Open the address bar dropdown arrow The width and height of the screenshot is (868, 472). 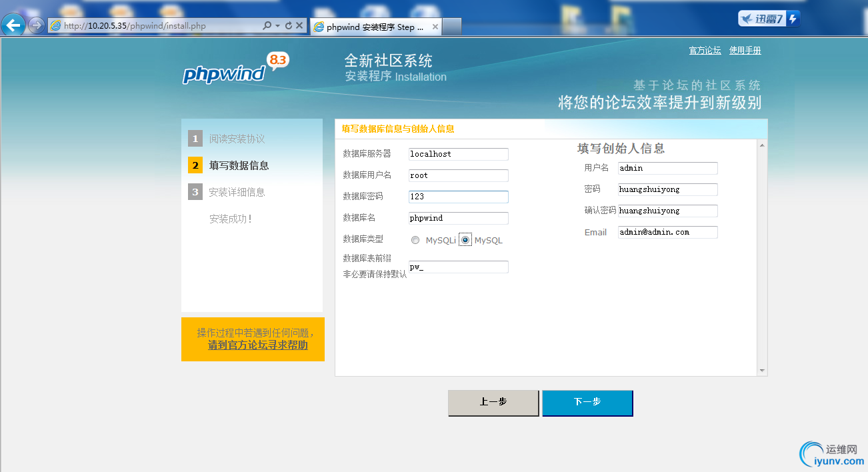(x=277, y=26)
